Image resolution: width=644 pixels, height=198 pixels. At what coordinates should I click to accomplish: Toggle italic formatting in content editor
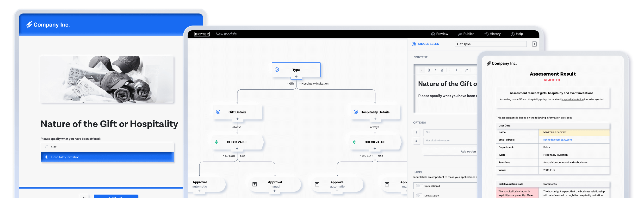click(435, 70)
